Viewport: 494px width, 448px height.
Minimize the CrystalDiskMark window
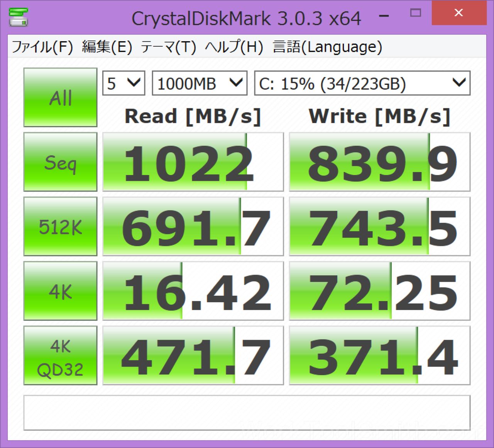[x=384, y=15]
